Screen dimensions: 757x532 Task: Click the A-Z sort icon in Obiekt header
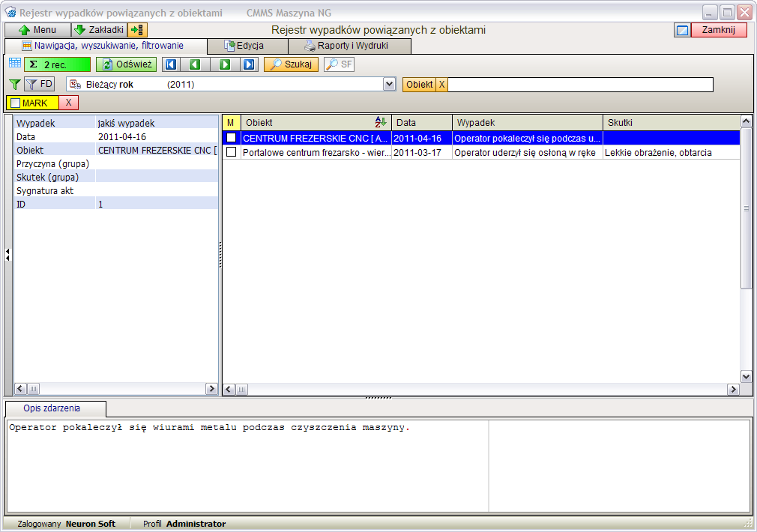[x=381, y=122]
